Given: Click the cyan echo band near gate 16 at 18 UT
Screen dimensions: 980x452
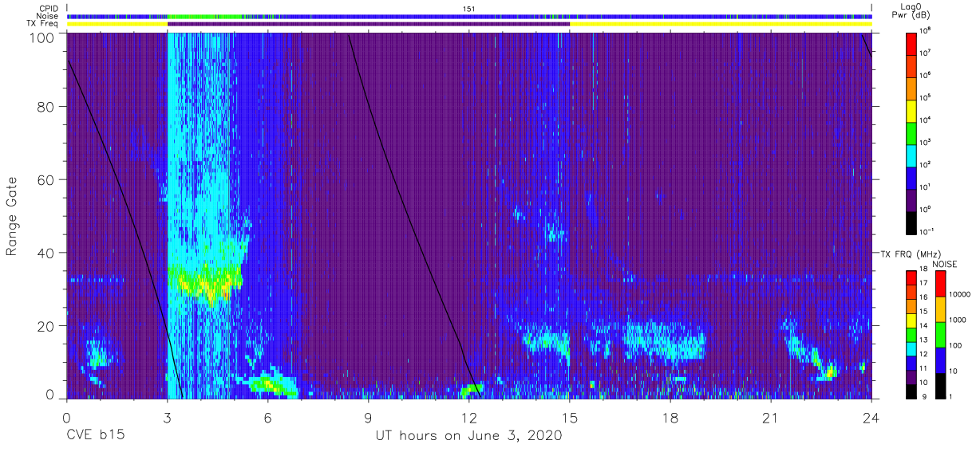Looking at the screenshot, I should [x=664, y=340].
